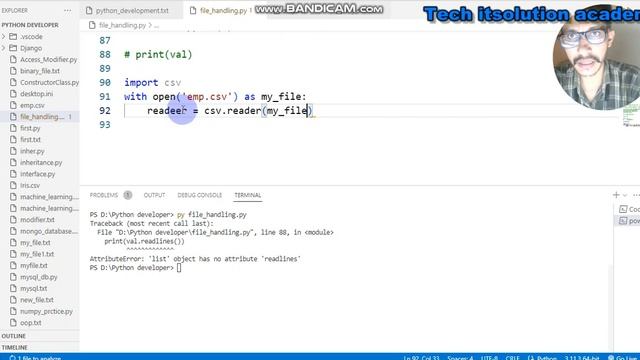Click line number 92 in gutter
The image size is (640, 360).
[105, 111]
